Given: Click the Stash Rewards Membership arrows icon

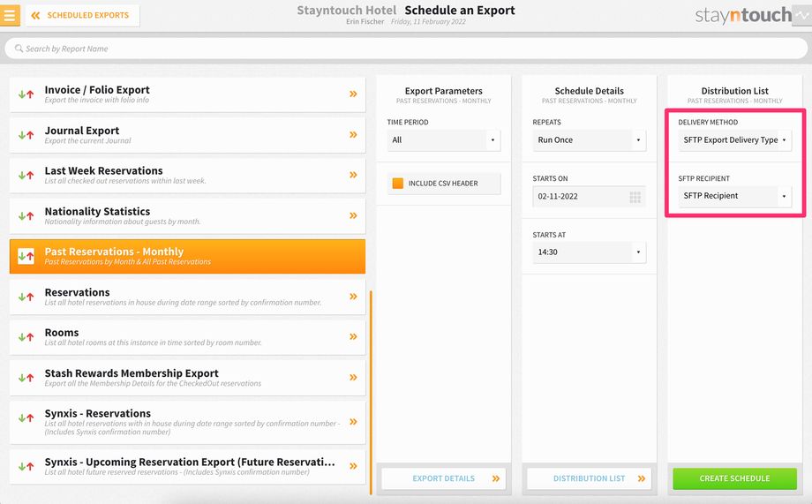Looking at the screenshot, I should coord(26,378).
